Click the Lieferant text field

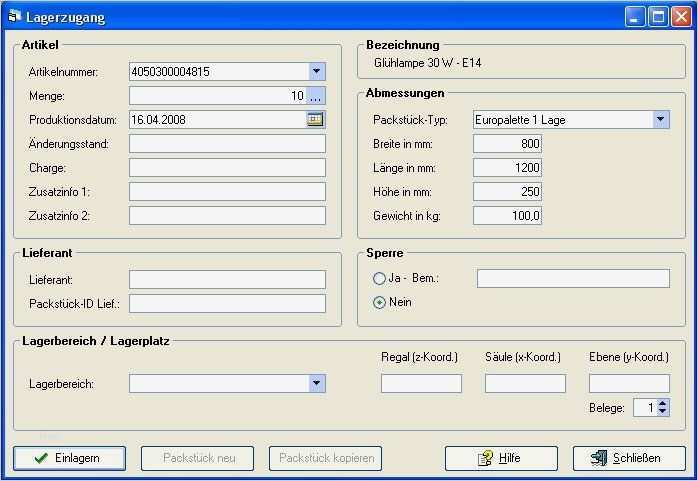pos(227,280)
